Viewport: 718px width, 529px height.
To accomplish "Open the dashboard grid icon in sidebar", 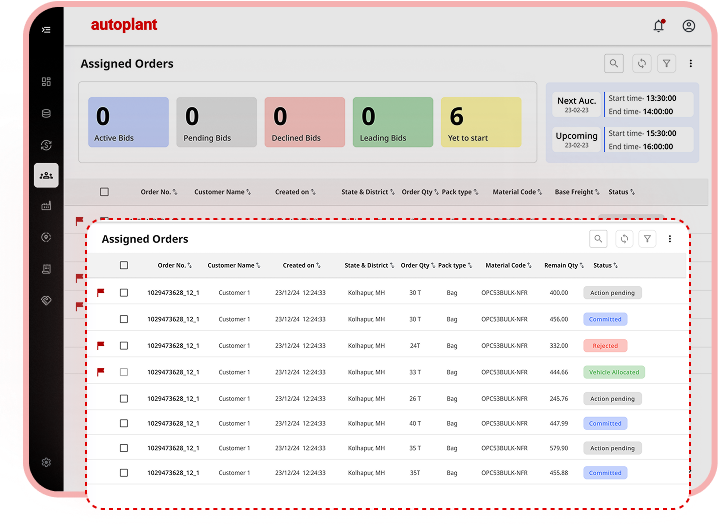I will click(x=46, y=82).
